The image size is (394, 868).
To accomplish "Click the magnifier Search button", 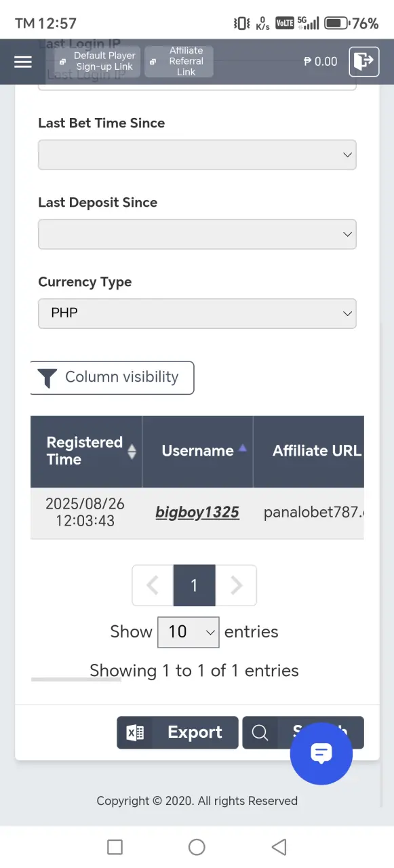I will pos(303,732).
